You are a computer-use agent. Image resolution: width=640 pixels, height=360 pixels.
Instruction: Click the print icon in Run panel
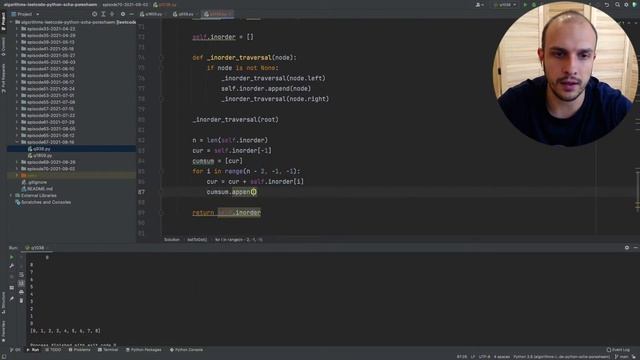[x=21, y=292]
